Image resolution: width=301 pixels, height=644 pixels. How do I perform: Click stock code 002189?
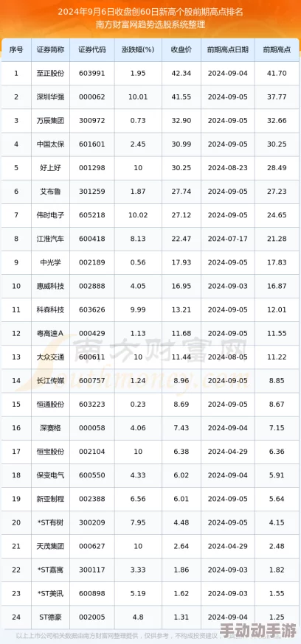[92, 262]
